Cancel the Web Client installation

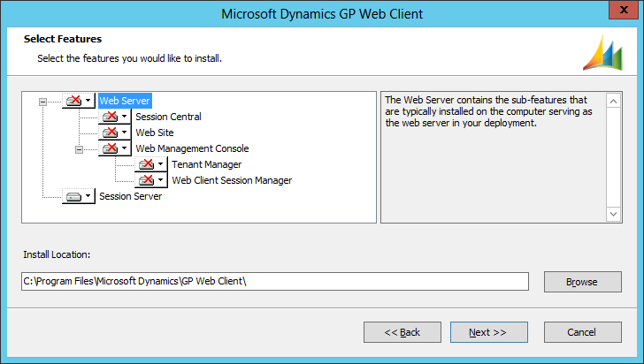[x=582, y=332]
